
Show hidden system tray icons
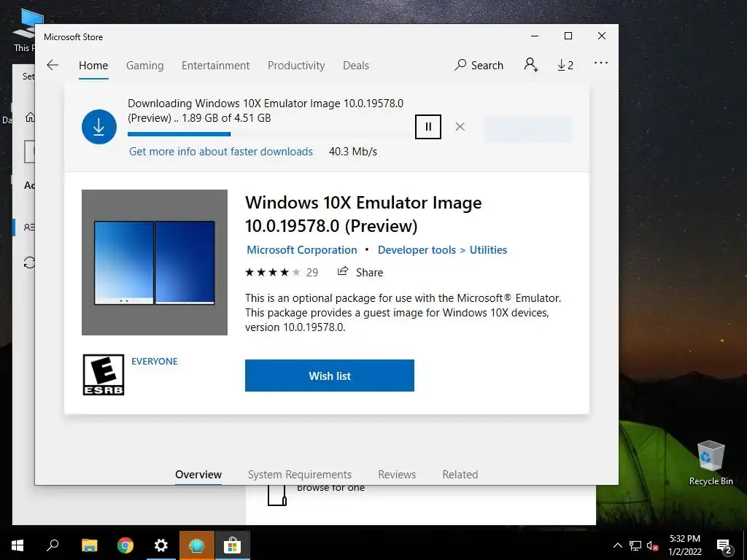click(x=617, y=545)
